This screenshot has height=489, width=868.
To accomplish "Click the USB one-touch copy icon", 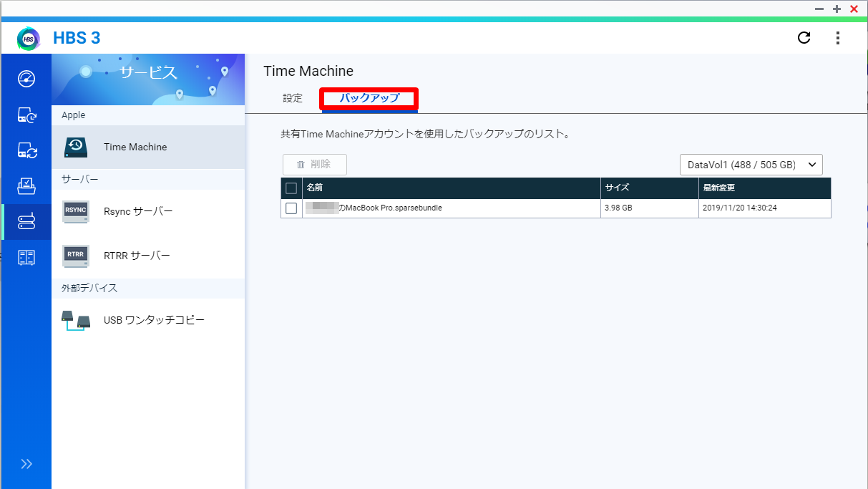I will [x=76, y=320].
